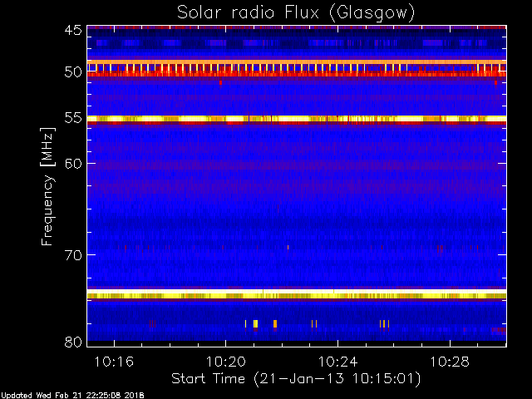The image size is (532, 399).
Task: Click the 45 frequency tick label
Action: [x=73, y=30]
